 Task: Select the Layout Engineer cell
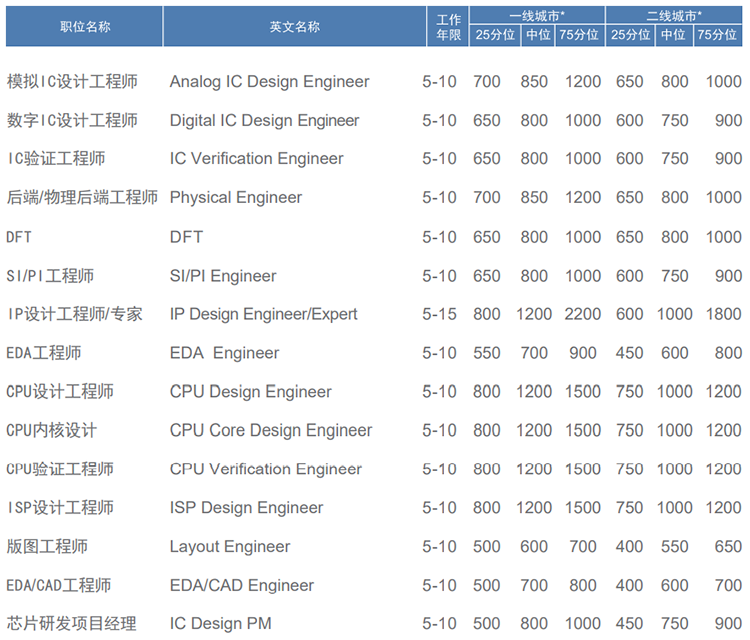(x=230, y=547)
